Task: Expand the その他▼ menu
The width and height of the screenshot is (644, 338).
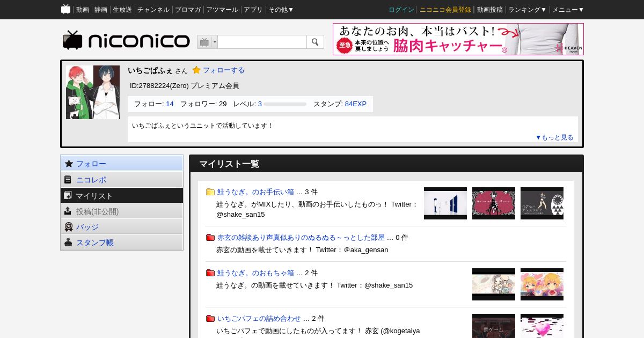Action: point(281,10)
